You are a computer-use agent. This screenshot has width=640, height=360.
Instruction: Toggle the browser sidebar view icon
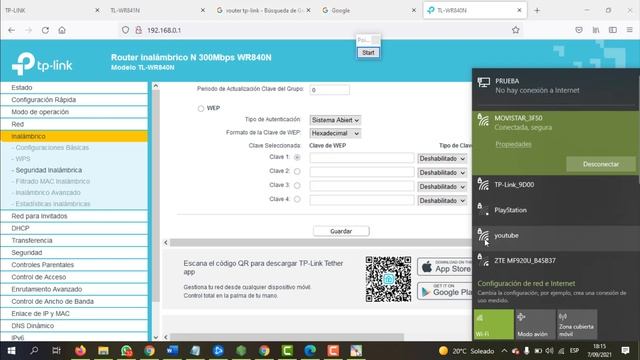tap(613, 30)
